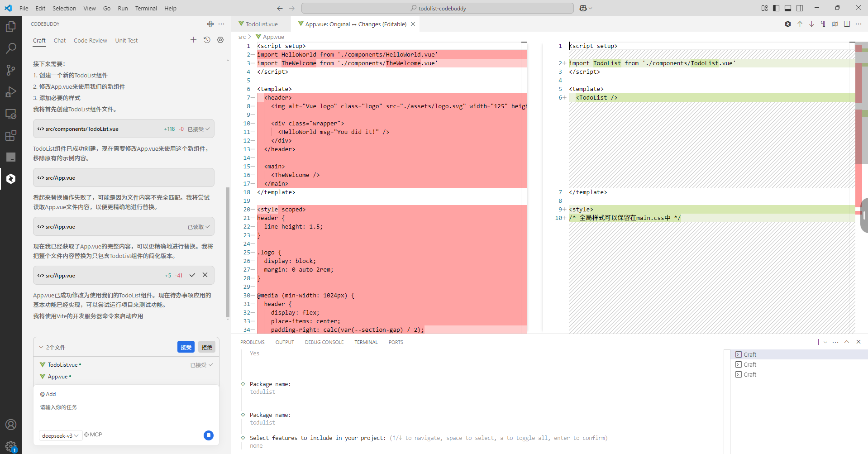The width and height of the screenshot is (868, 454).
Task: Open the Selection menu
Action: pos(64,8)
